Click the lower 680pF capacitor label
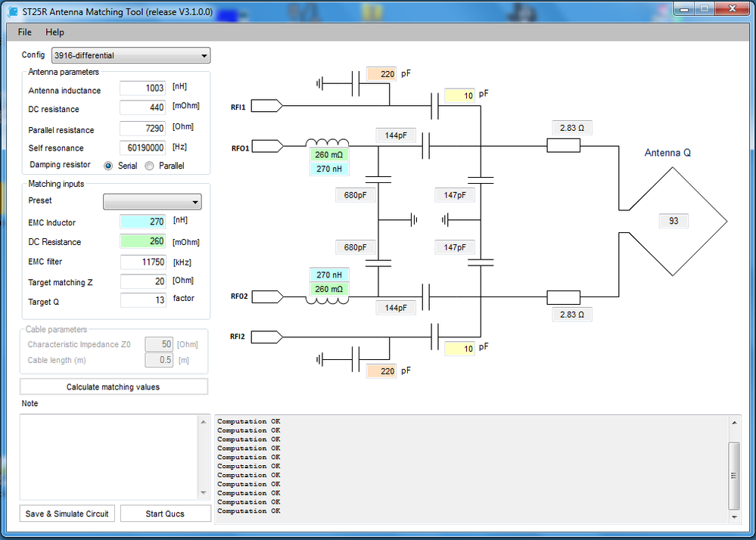The width and height of the screenshot is (756, 540). pos(356,247)
